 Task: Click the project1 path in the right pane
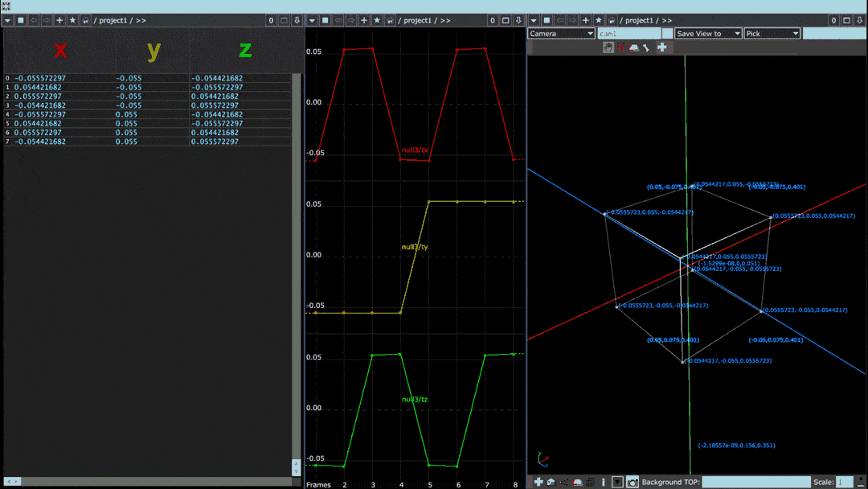[639, 20]
